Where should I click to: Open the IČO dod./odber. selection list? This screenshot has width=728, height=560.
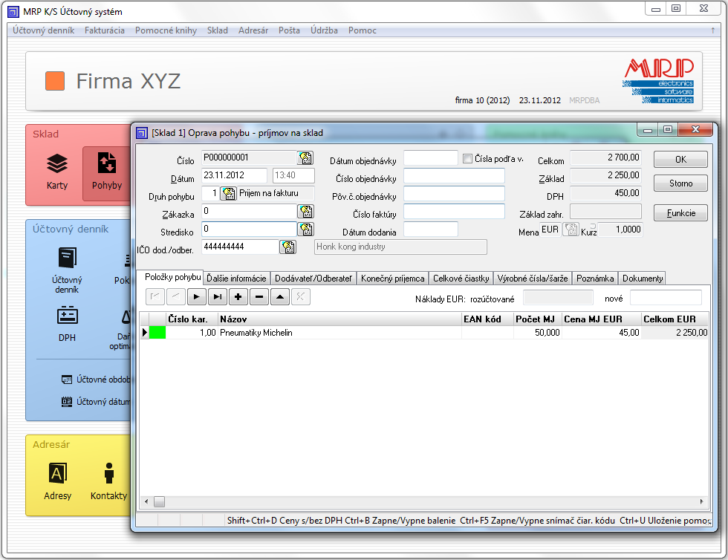coord(287,247)
